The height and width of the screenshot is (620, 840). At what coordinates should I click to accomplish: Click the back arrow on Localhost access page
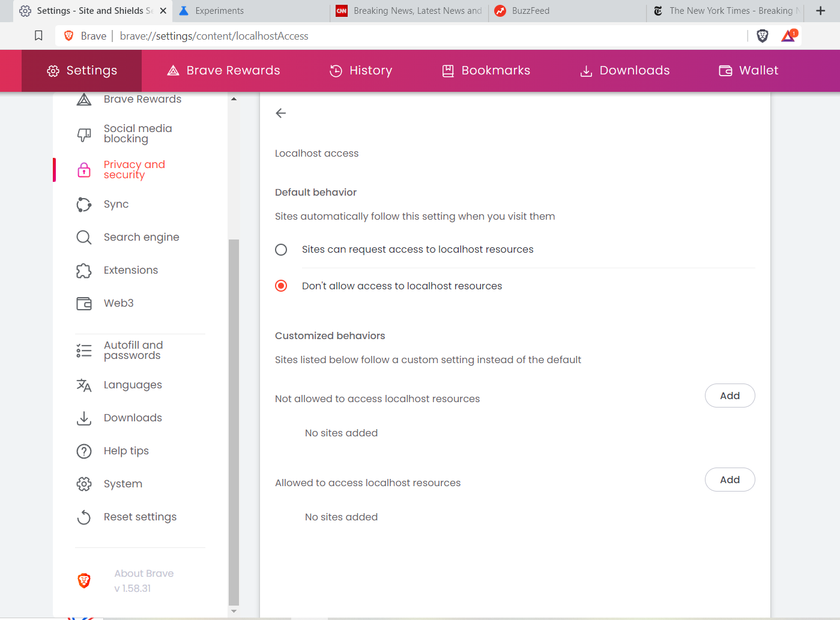[x=280, y=113]
